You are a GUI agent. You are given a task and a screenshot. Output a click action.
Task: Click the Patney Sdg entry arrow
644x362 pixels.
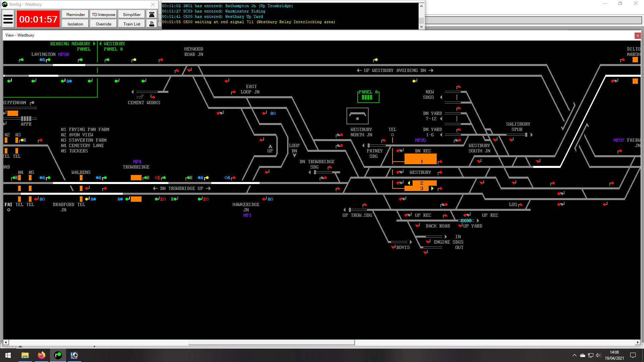363,145
